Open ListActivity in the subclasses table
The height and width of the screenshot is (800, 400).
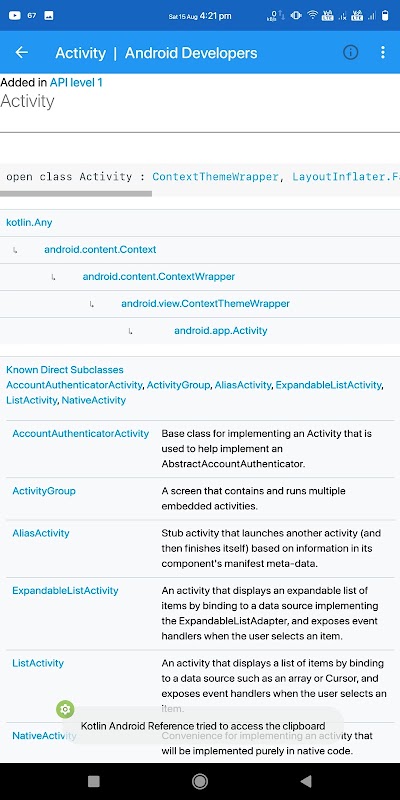[38, 663]
